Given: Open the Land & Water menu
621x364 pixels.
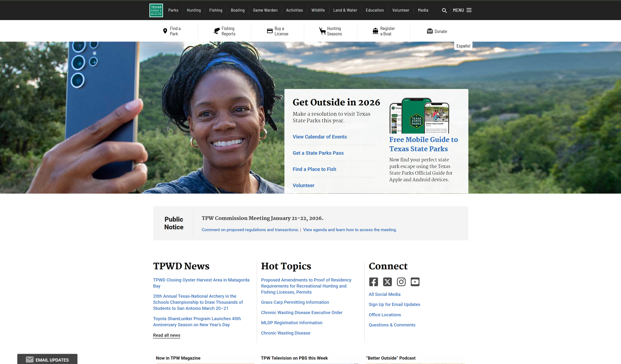Looking at the screenshot, I should point(345,10).
